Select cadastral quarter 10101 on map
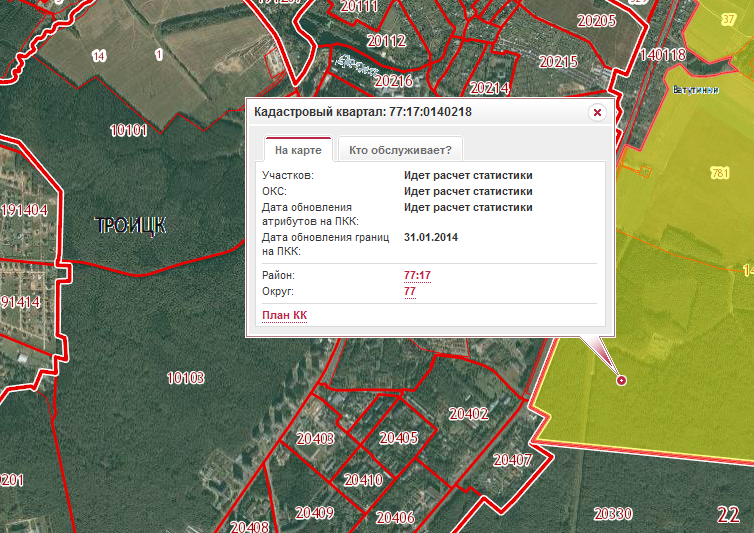The width and height of the screenshot is (754, 533). [128, 130]
